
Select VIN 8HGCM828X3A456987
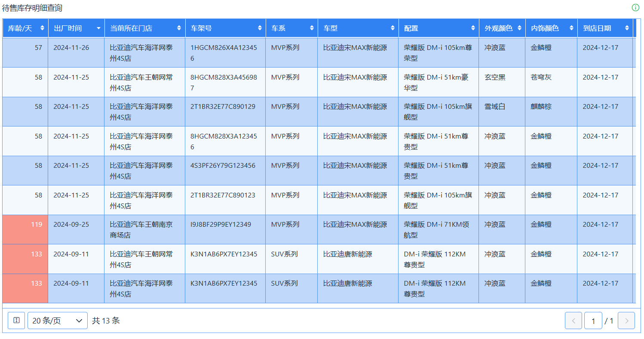tap(224, 82)
